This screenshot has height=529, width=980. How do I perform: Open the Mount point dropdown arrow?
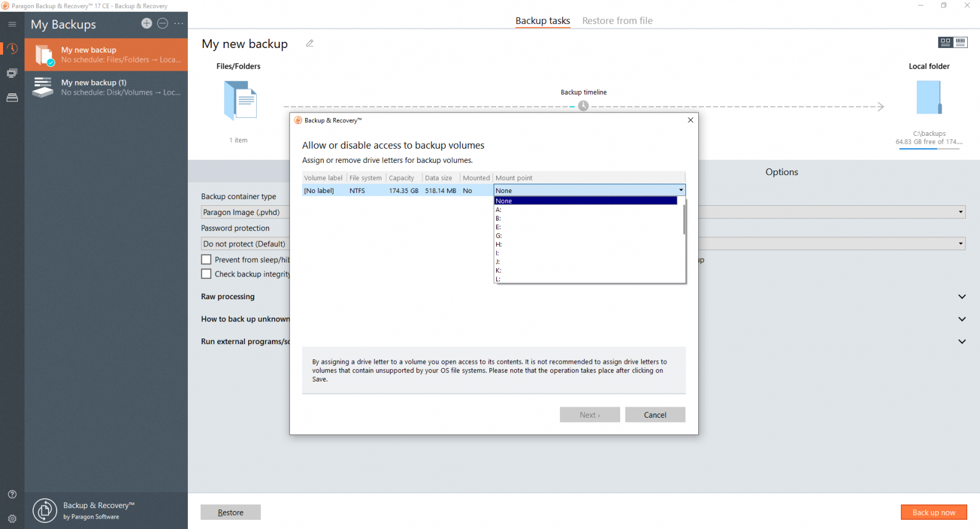click(680, 190)
